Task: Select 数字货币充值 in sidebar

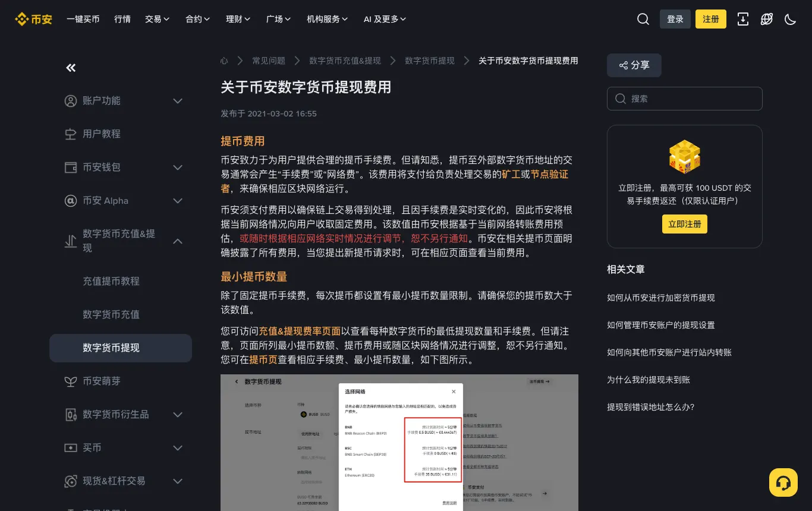Action: 111,314
